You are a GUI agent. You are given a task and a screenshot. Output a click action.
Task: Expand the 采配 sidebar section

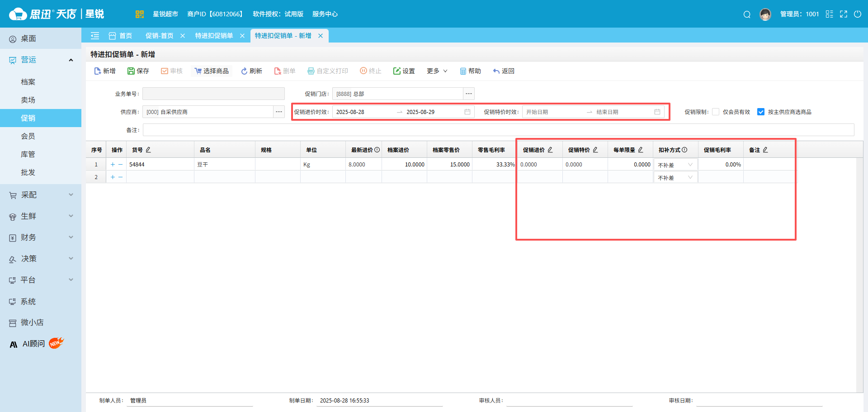click(x=41, y=195)
